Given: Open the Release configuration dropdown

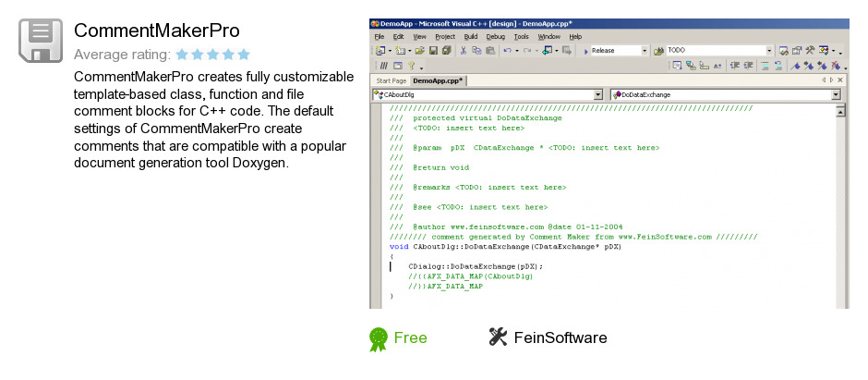Looking at the screenshot, I should 645,51.
